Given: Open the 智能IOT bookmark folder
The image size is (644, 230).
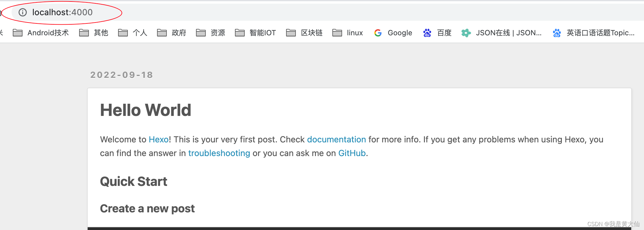Looking at the screenshot, I should coord(255,33).
